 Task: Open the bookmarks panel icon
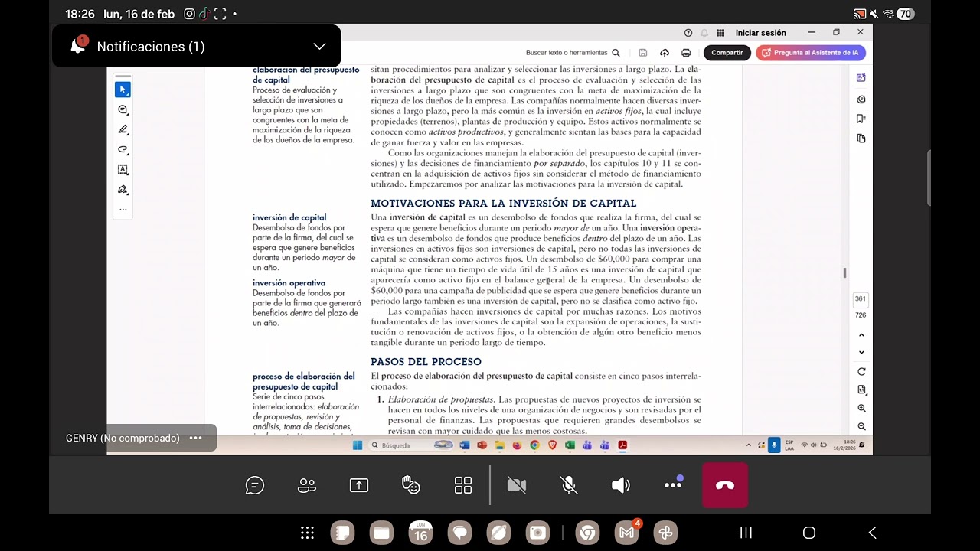pos(861,119)
